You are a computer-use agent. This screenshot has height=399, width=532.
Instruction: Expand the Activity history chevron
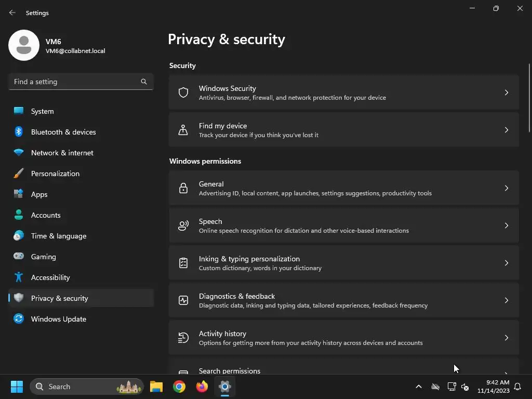click(507, 338)
